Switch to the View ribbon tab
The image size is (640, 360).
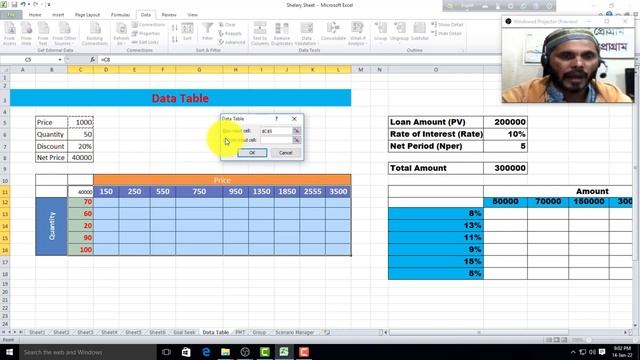[192, 15]
